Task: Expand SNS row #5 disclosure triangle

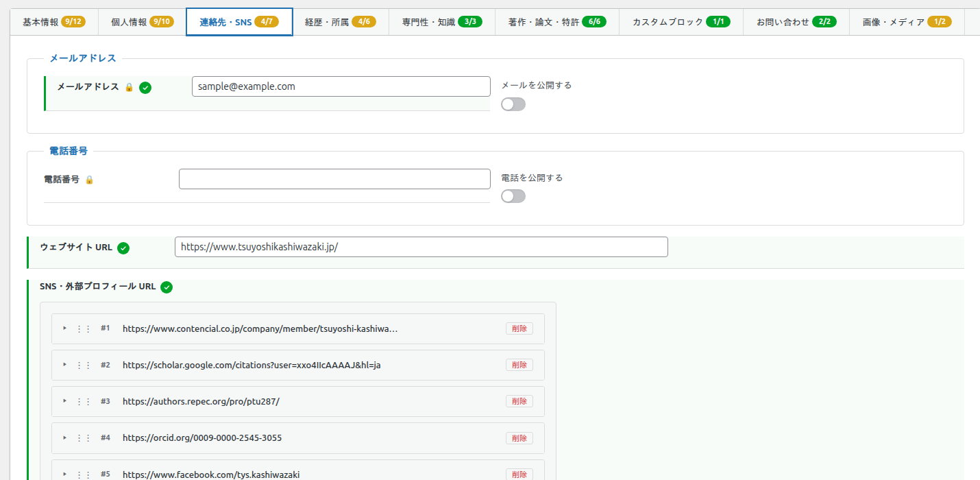Action: coord(65,473)
